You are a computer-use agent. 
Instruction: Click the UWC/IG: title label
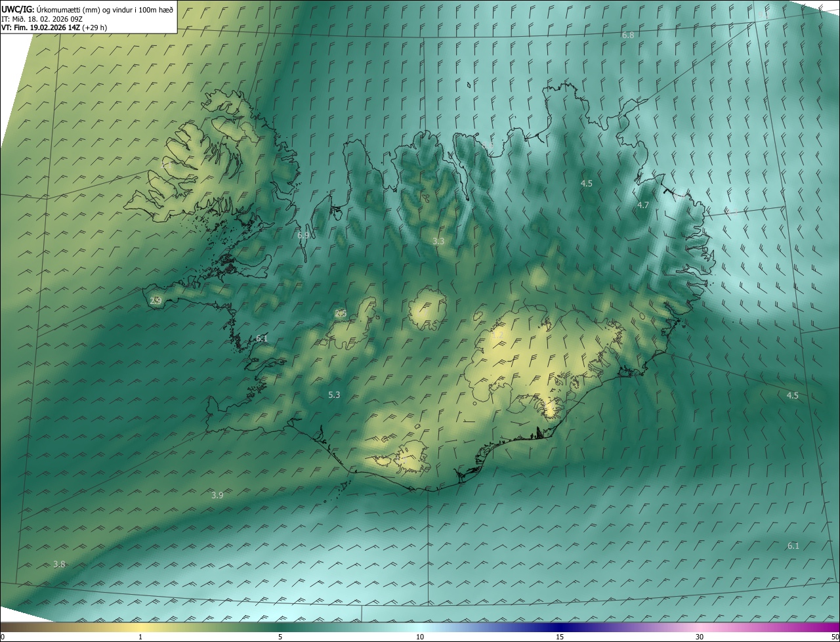(18, 10)
